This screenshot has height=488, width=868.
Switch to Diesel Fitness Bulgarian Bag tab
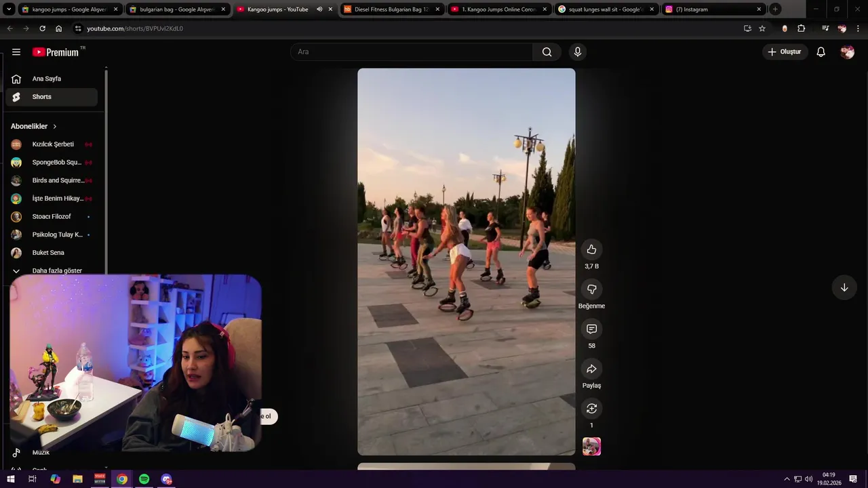[x=391, y=9]
